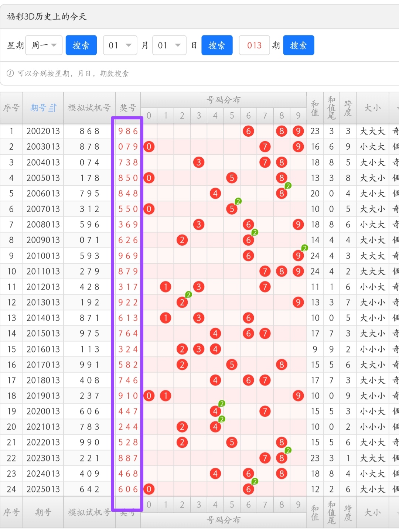Click red ball 5 in row 2022013
Screen dimensions: 399x532
232,443
